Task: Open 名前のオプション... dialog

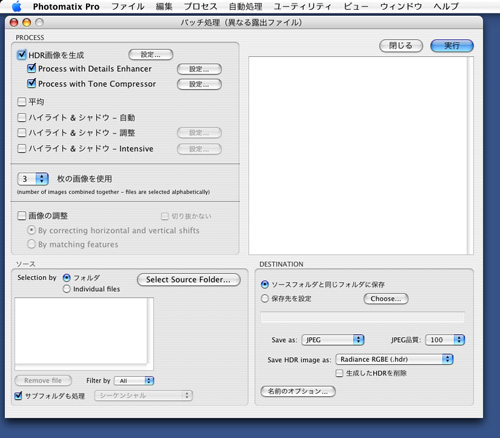Action: point(298,391)
